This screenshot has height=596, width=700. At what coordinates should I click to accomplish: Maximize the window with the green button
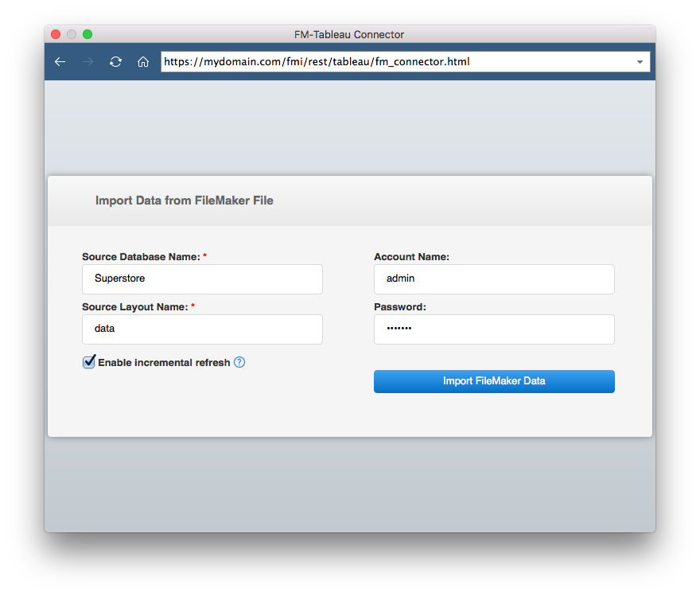(x=87, y=34)
